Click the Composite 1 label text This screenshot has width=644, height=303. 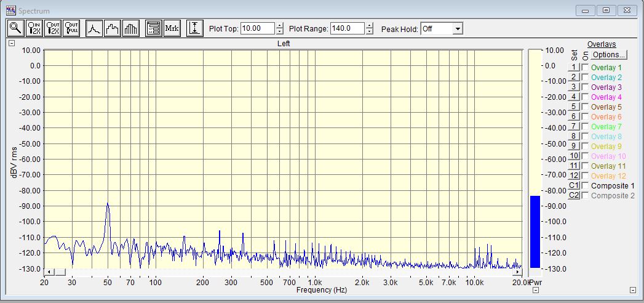pos(613,186)
